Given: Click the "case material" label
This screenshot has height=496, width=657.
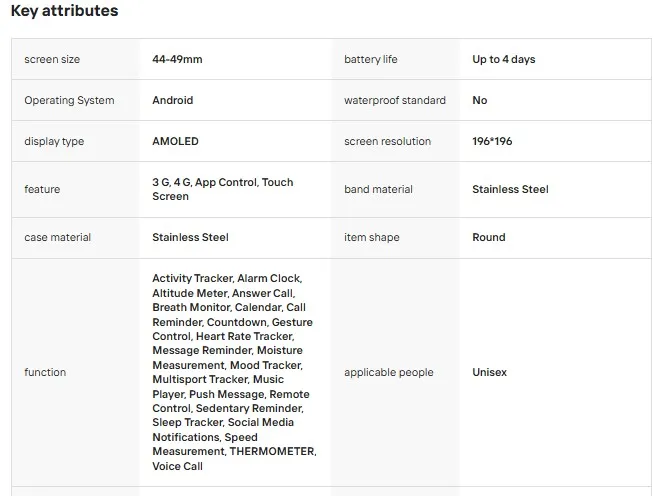Looking at the screenshot, I should (57, 238).
